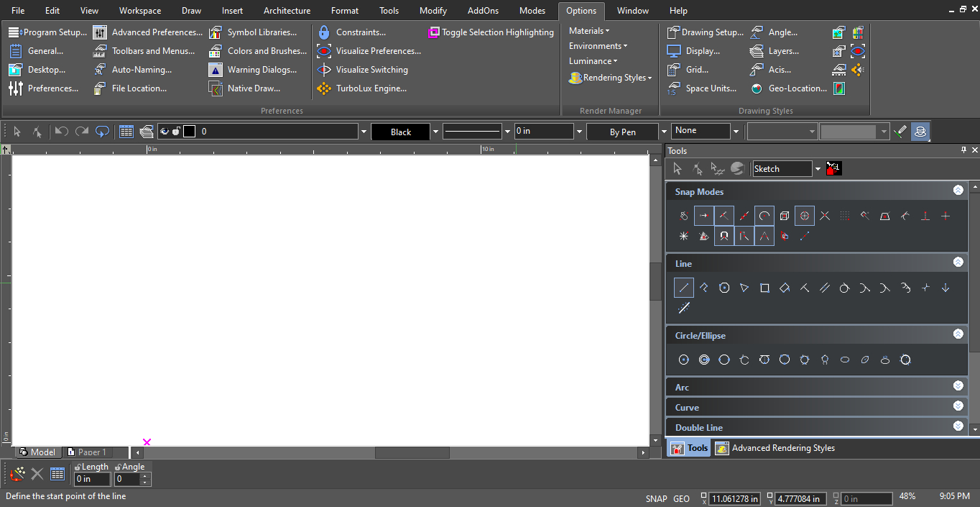Click the Redo arrow in toolbar
The width and height of the screenshot is (980, 507).
tap(82, 132)
